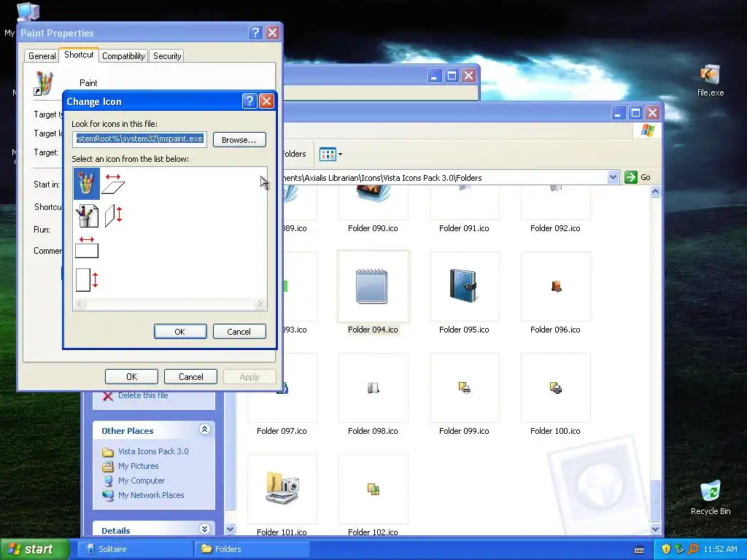The image size is (747, 560).
Task: Open the Start menu
Action: (34, 549)
